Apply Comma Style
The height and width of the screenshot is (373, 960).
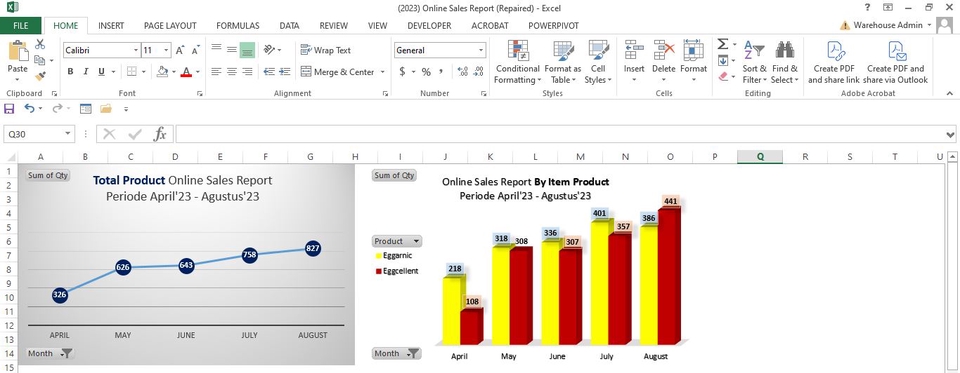(x=441, y=72)
